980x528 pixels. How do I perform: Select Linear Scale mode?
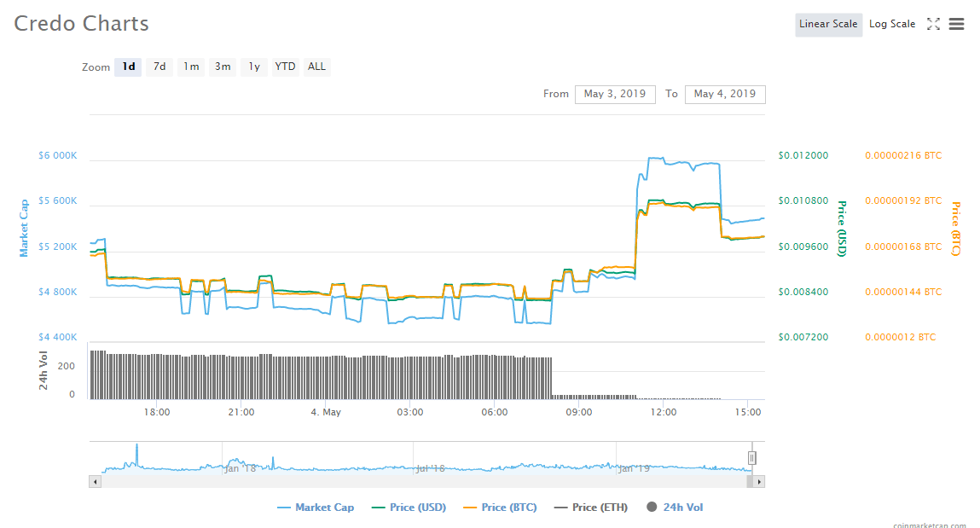pyautogui.click(x=828, y=24)
